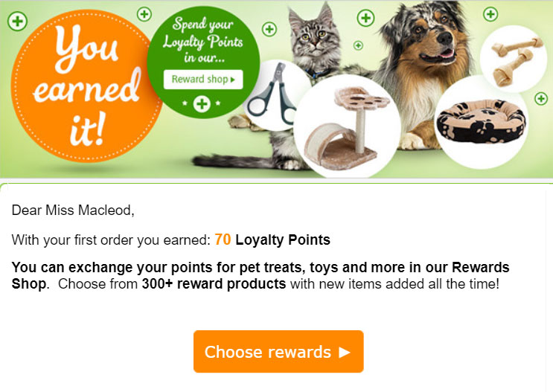The width and height of the screenshot is (553, 392).
Task: Click the nail clipper product image
Action: (x=271, y=94)
